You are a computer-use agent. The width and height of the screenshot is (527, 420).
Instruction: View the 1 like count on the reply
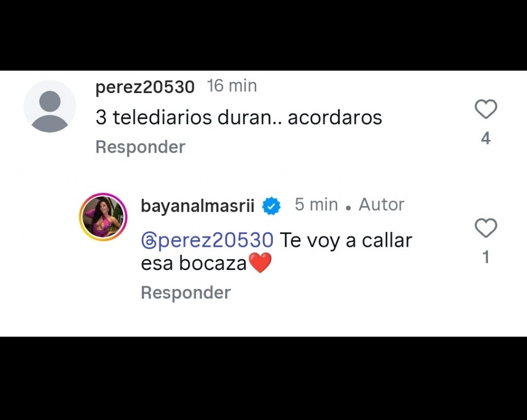(x=486, y=257)
